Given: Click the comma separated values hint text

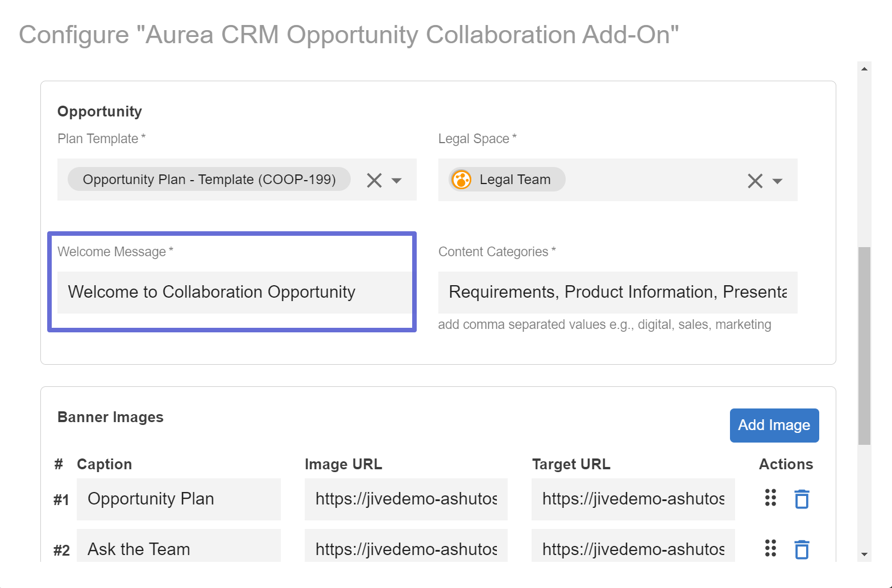Looking at the screenshot, I should point(604,324).
